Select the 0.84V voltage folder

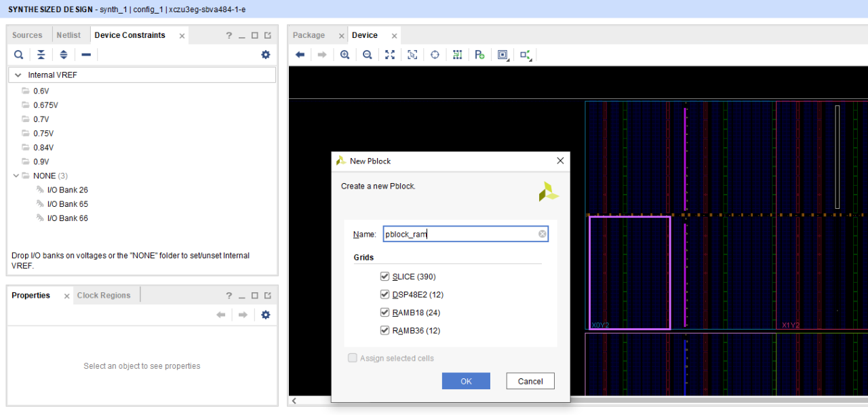tap(43, 148)
